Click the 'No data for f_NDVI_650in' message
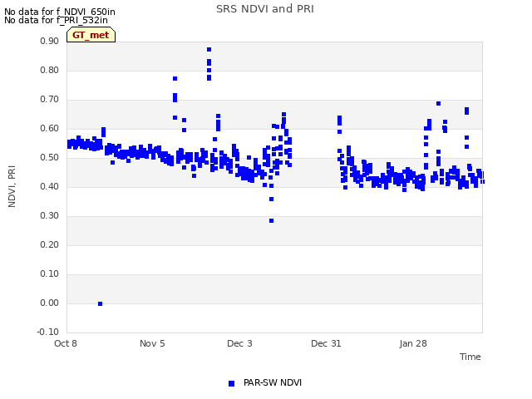 (60, 12)
